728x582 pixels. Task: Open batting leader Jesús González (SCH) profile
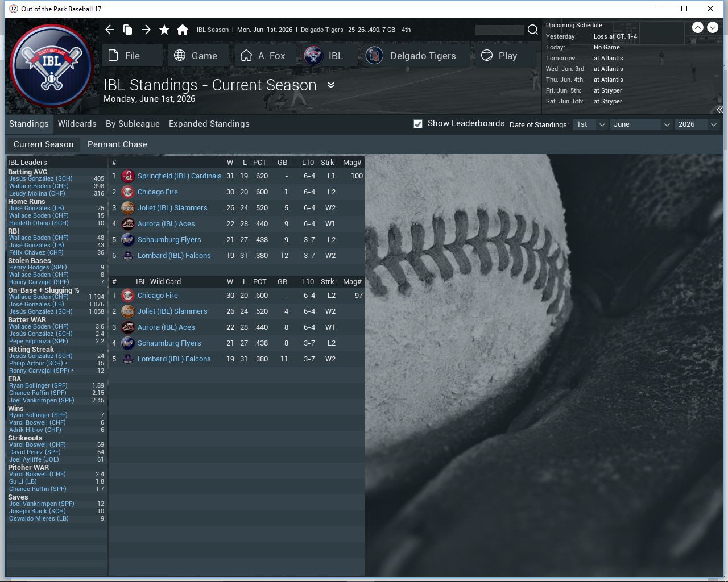[x=41, y=178]
